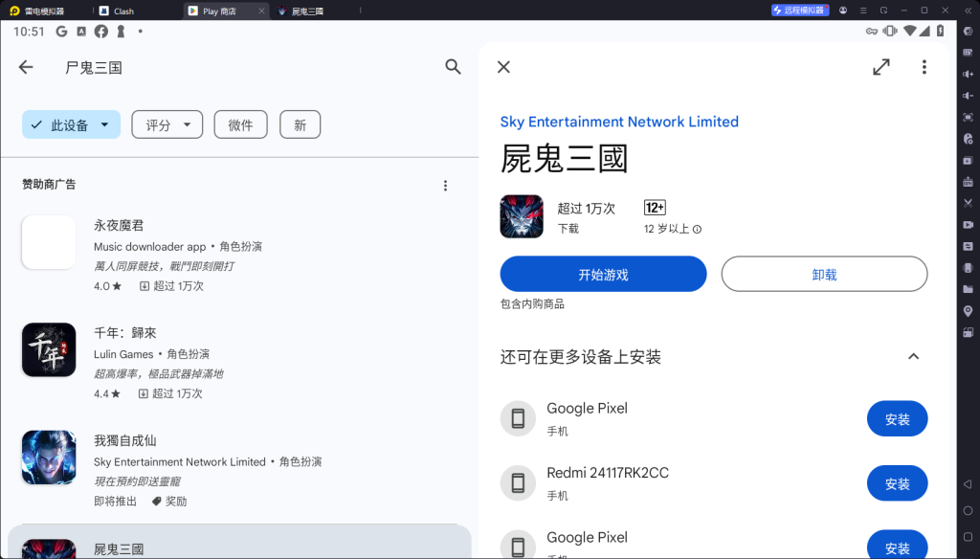Image resolution: width=980 pixels, height=559 pixels.
Task: Open the 千年：歸來 result
Action: [237, 363]
